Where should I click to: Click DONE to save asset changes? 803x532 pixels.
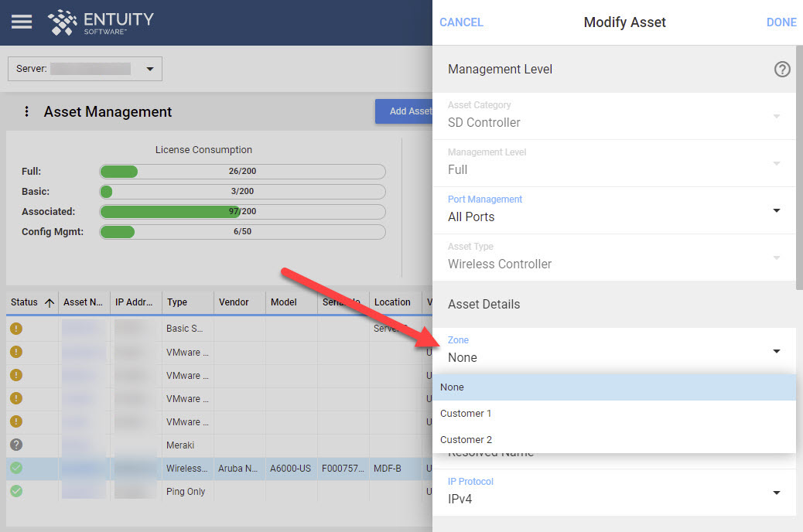point(781,22)
